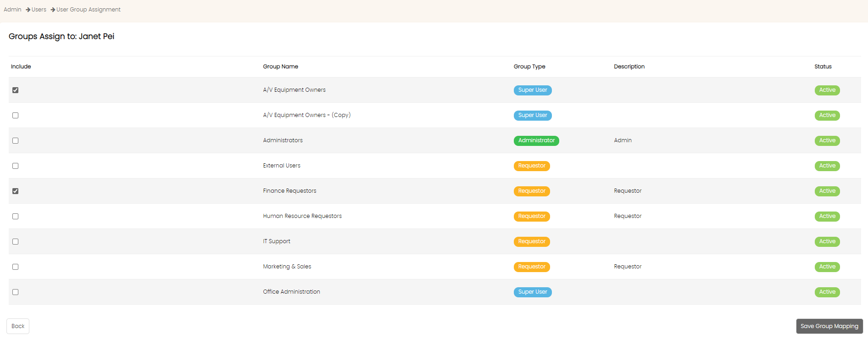The width and height of the screenshot is (868, 340).
Task: Click Requestor badge in IT Support row
Action: click(x=532, y=242)
